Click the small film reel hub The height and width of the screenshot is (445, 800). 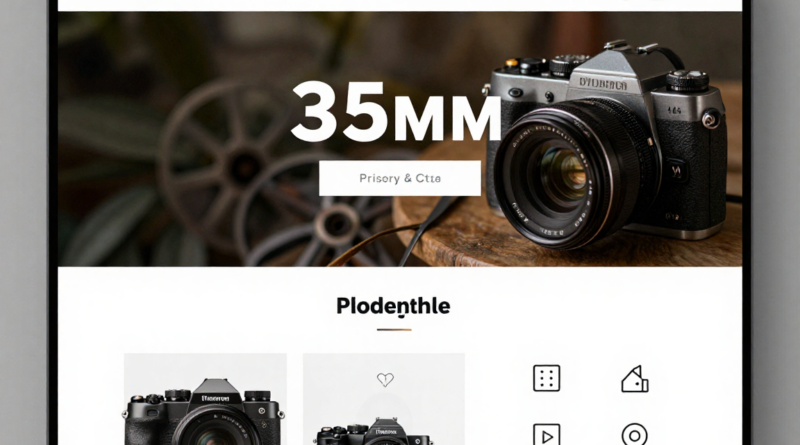pos(336,224)
